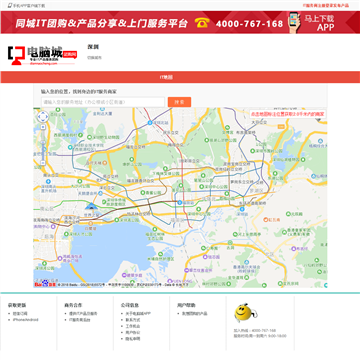
Task: Click the blue pyramid landmark marker (世界之窗)
Action: point(91,207)
